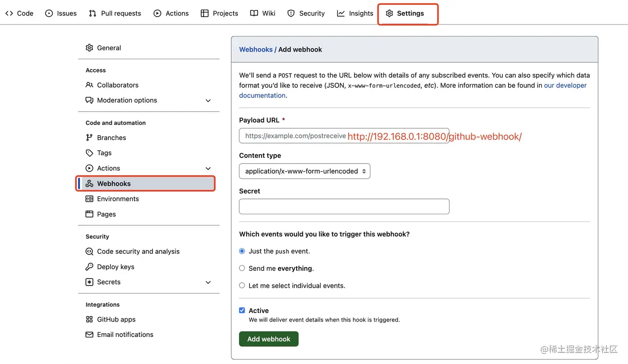The height and width of the screenshot is (364, 628).
Task: Click the Collaborators people icon
Action: click(x=89, y=85)
